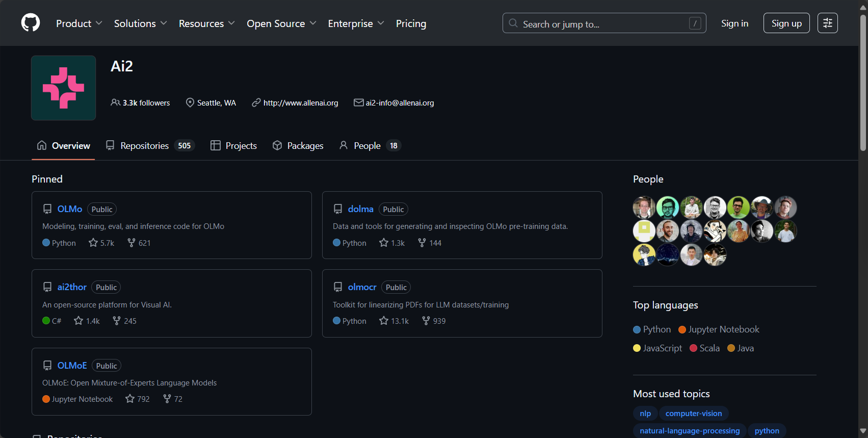Click the appearance settings icon button
This screenshot has height=438, width=868.
(x=827, y=23)
